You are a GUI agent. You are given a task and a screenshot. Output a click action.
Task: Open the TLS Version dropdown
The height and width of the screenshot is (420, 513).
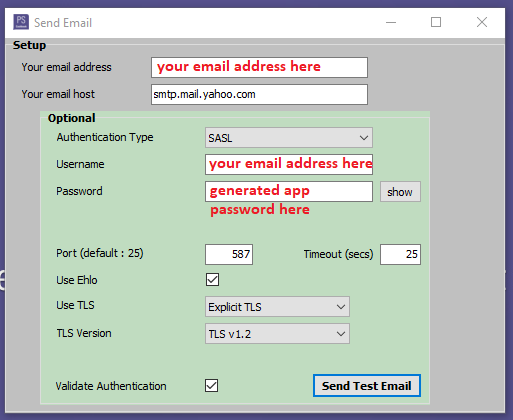point(277,333)
